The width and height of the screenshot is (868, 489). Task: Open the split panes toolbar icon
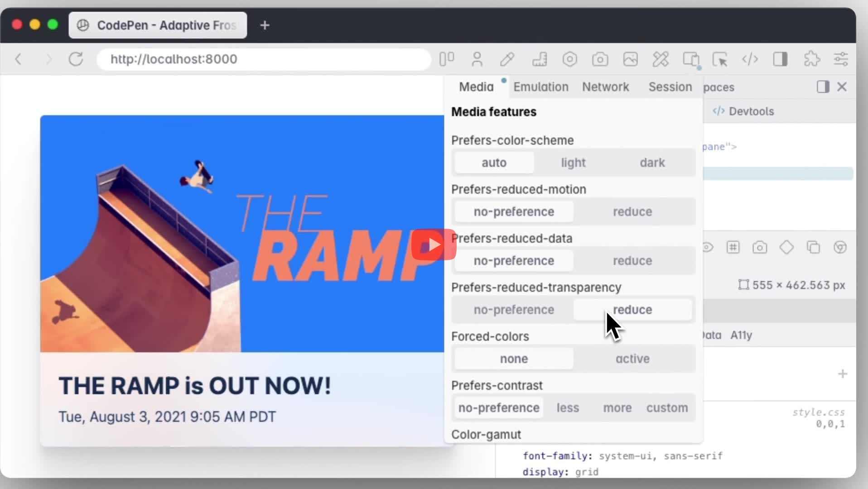coord(447,59)
